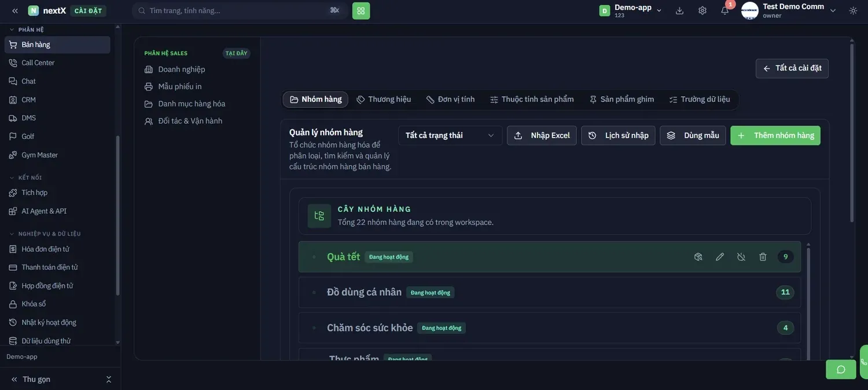Viewport: 868px width, 390px height.
Task: Collapse the Kết nối sidebar section
Action: tap(26, 178)
